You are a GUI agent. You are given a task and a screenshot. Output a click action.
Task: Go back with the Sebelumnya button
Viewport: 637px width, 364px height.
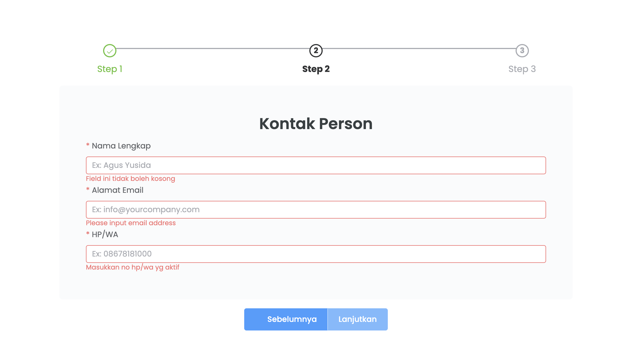coord(286,319)
